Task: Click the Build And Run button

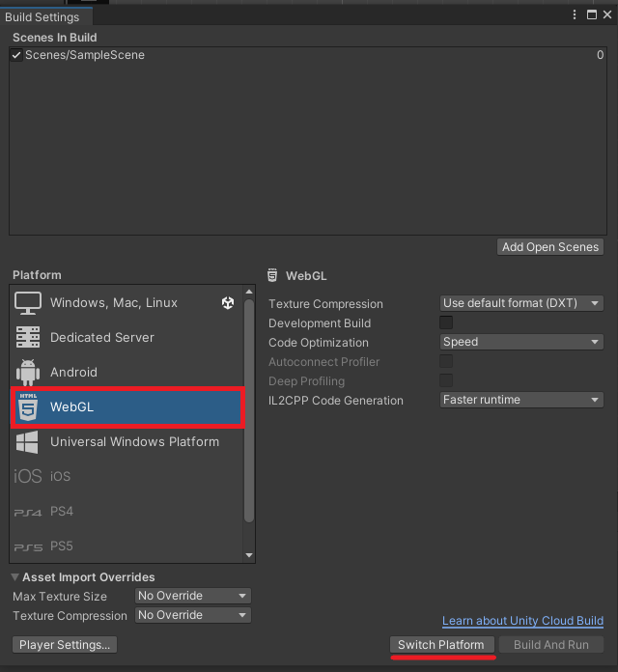Action: pyautogui.click(x=551, y=645)
